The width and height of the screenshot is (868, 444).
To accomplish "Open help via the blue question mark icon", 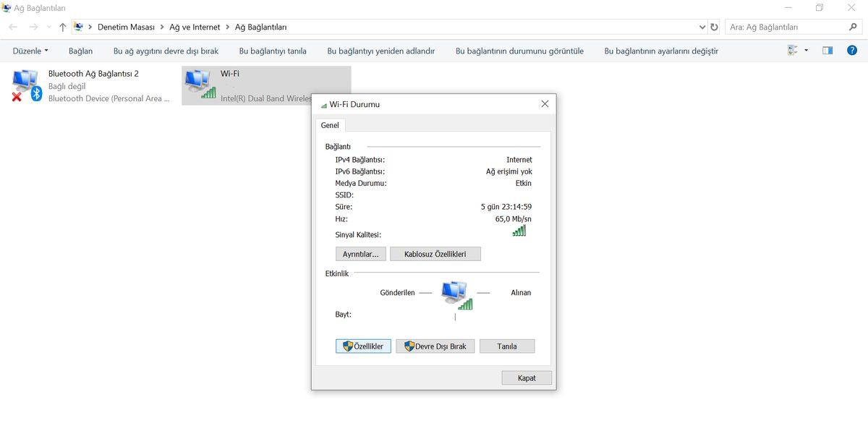I will point(851,50).
